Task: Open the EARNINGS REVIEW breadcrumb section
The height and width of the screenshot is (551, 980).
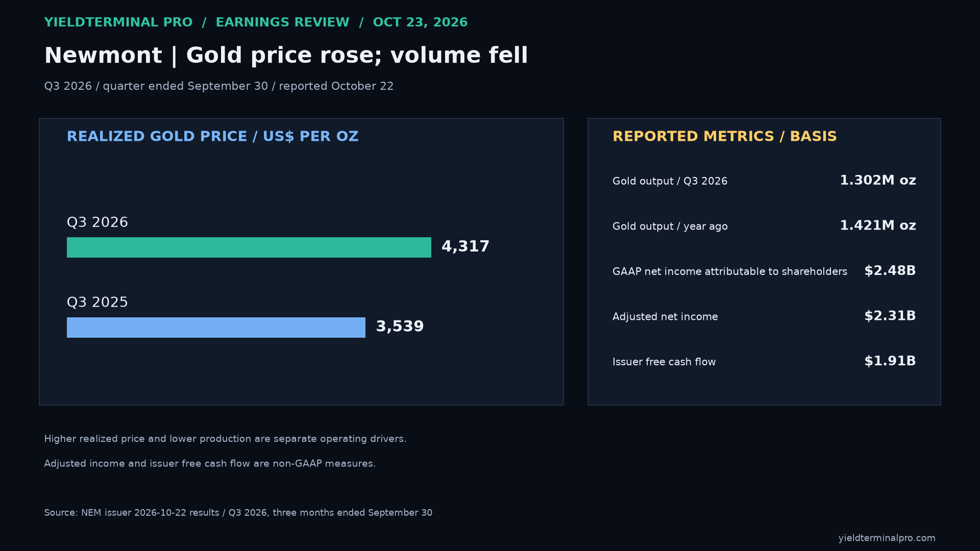Action: [282, 22]
